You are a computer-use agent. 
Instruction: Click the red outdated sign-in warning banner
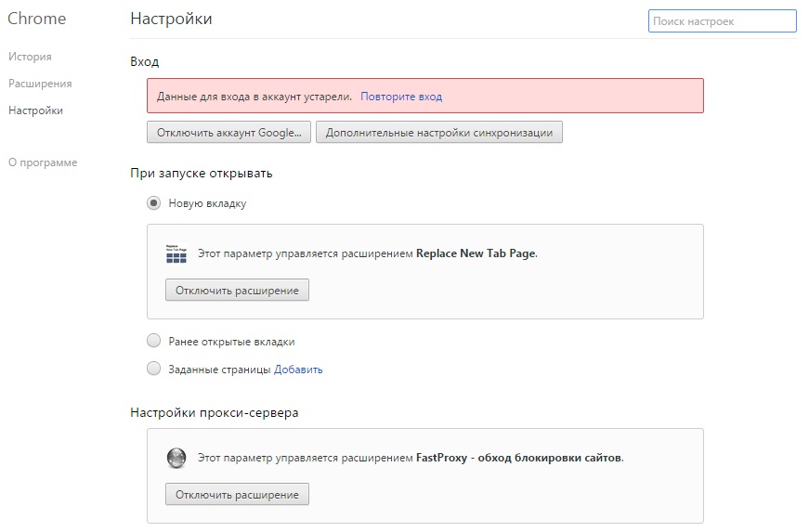tap(425, 96)
